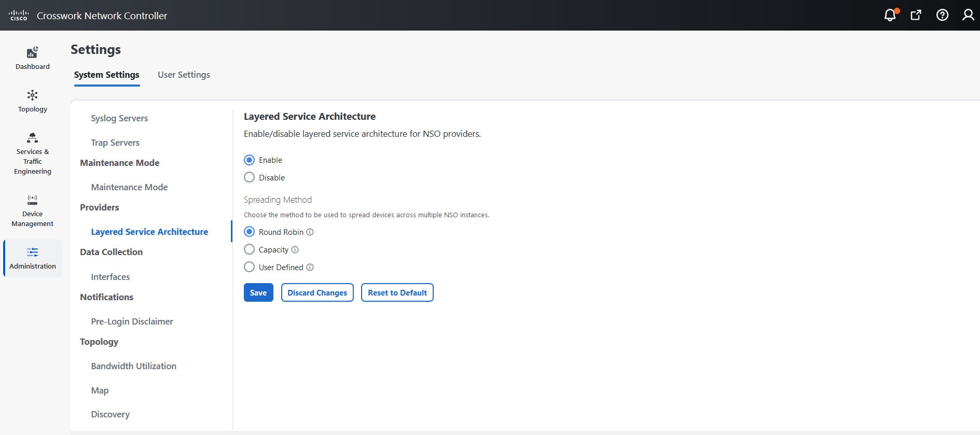Open Device Management section
Viewport: 980px width, 435px height.
click(x=33, y=211)
